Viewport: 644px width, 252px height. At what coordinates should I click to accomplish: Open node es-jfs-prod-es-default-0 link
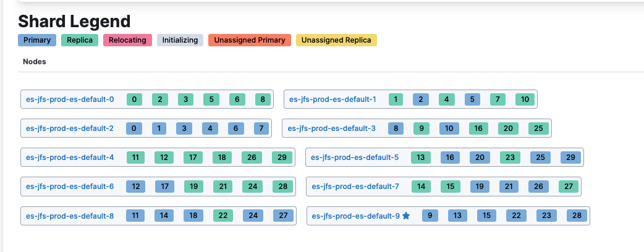pyautogui.click(x=70, y=99)
